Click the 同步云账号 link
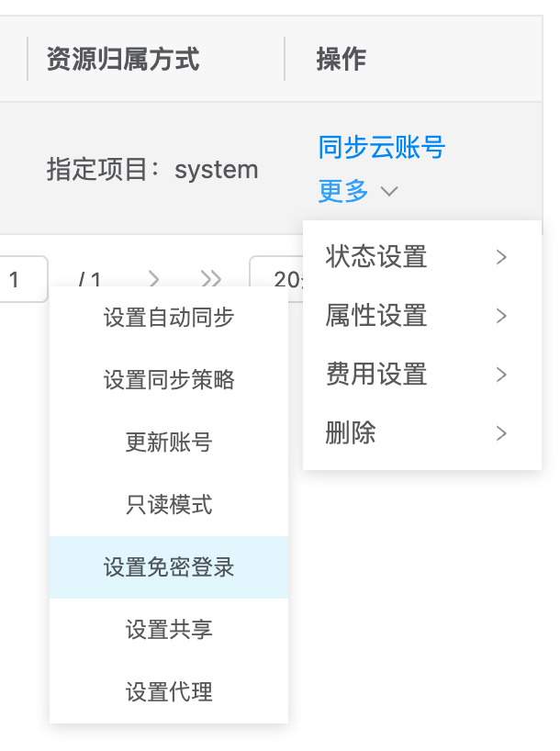This screenshot has width=560, height=751. 381,147
